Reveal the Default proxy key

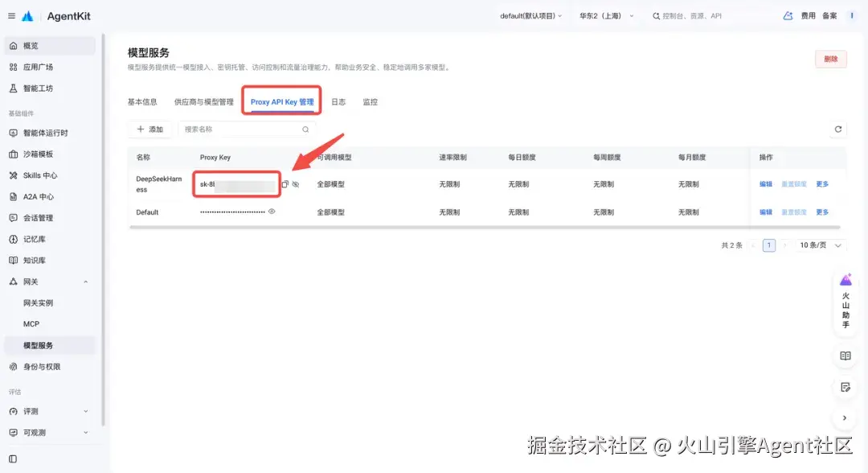[x=272, y=212]
